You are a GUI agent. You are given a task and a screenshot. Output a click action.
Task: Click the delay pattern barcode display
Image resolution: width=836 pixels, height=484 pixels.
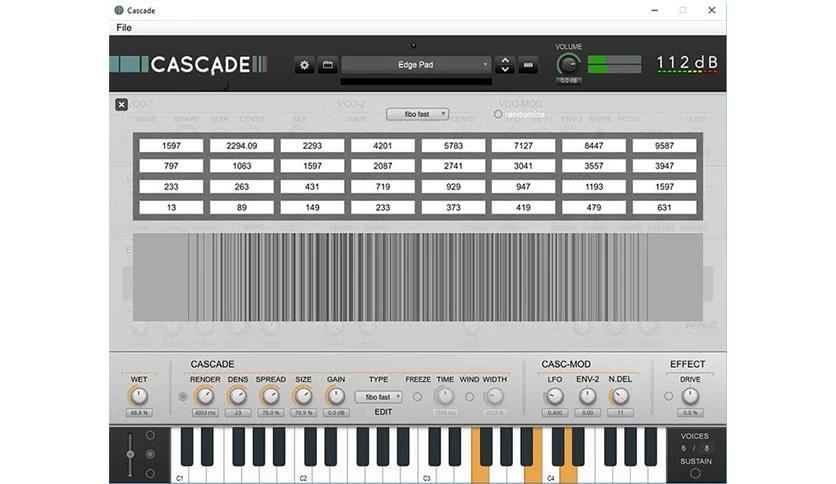pyautogui.click(x=418, y=277)
